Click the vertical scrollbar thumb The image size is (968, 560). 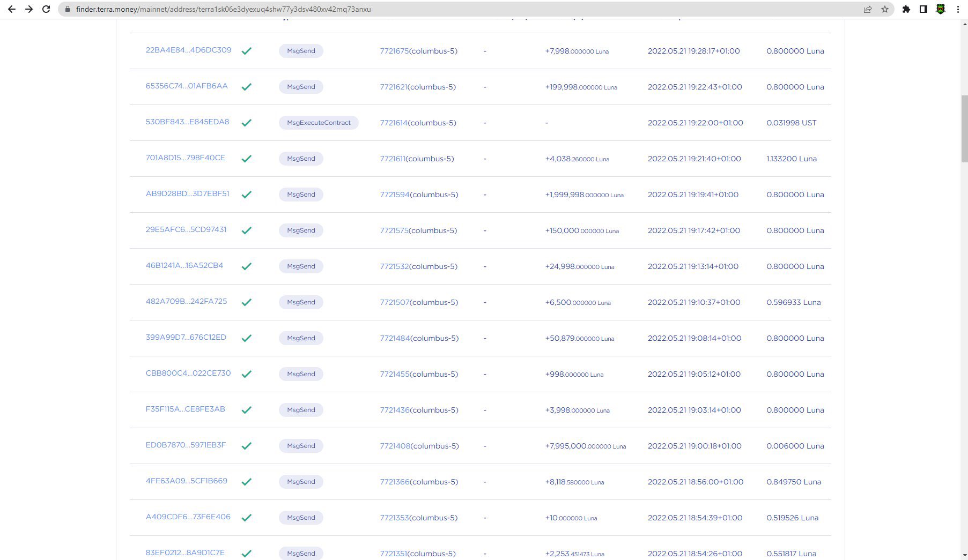tap(964, 129)
